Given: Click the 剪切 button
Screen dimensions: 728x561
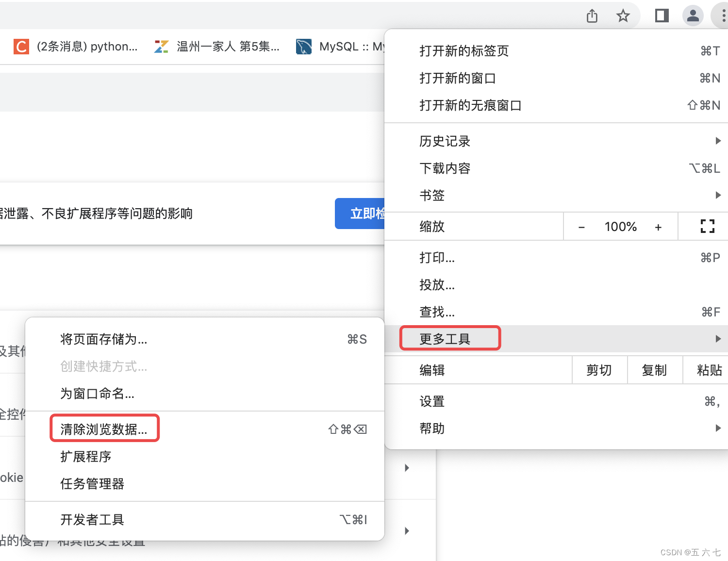Looking at the screenshot, I should point(600,370).
